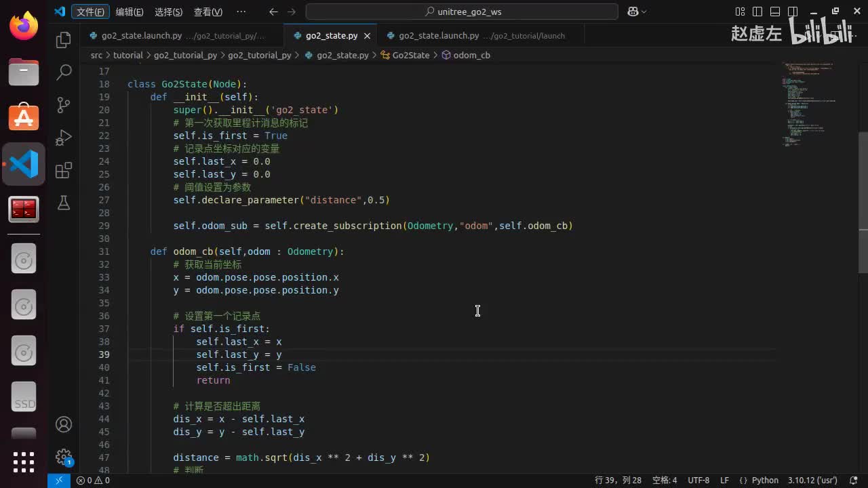868x488 pixels.
Task: Click the 行 39, 列 28 cursor position
Action: coord(618,481)
